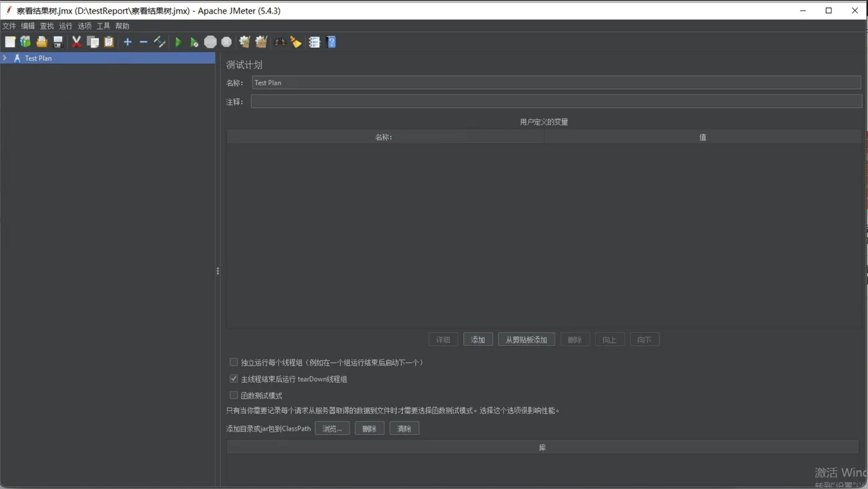Collapse all nodes with the minus icon
868x489 pixels.
pyautogui.click(x=143, y=42)
